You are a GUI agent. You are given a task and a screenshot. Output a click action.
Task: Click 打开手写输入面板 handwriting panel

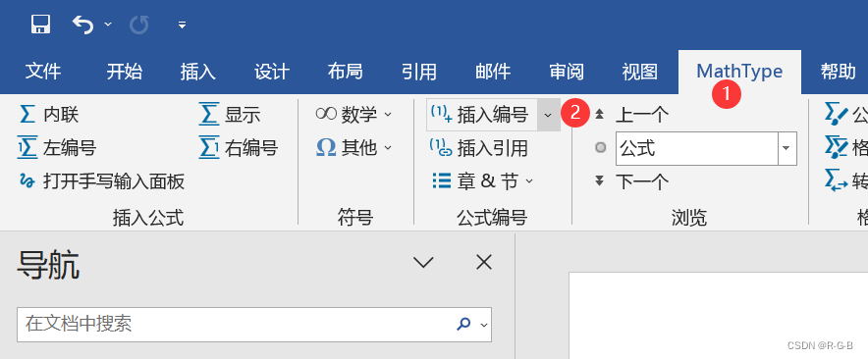pyautogui.click(x=101, y=180)
